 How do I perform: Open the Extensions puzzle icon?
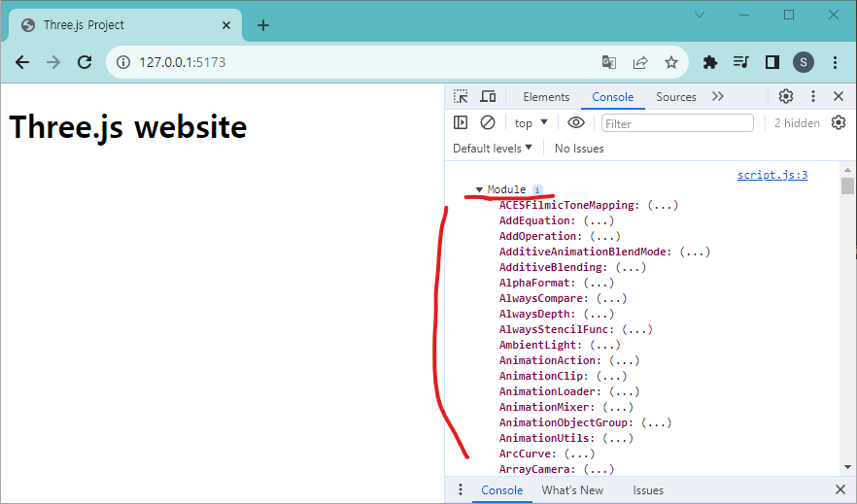click(709, 62)
